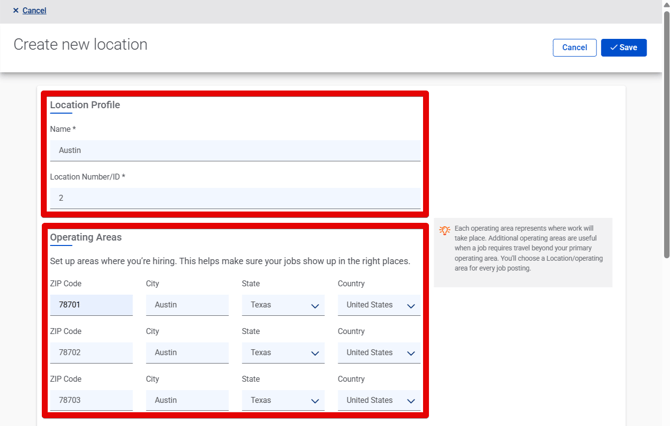The width and height of the screenshot is (670, 426).
Task: Click the City field in the 78702 row
Action: (187, 353)
